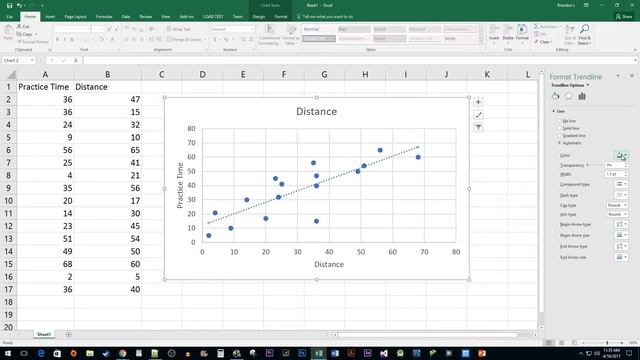Click the Copy button in Clipboard group
640x360 pixels.
pyautogui.click(x=24, y=34)
